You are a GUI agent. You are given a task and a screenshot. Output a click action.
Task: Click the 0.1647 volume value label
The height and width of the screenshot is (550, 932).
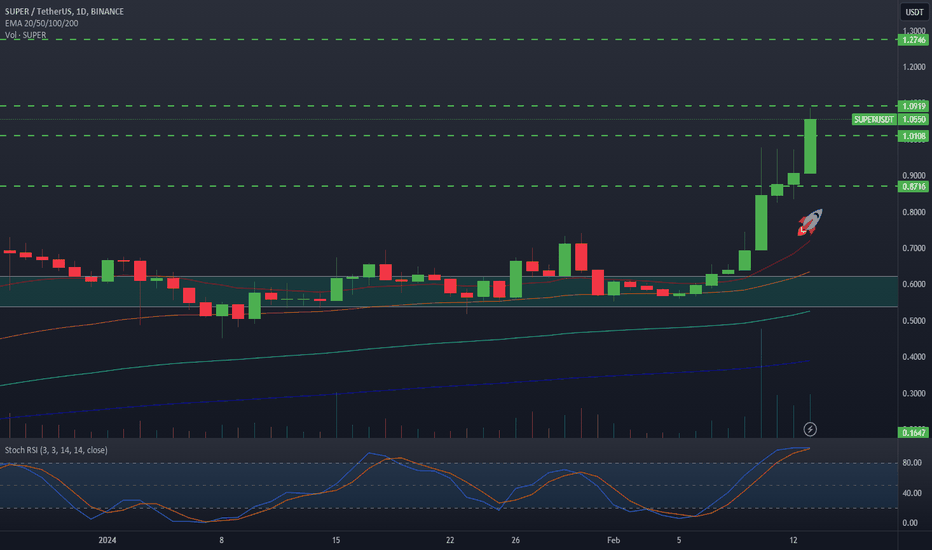pos(913,432)
